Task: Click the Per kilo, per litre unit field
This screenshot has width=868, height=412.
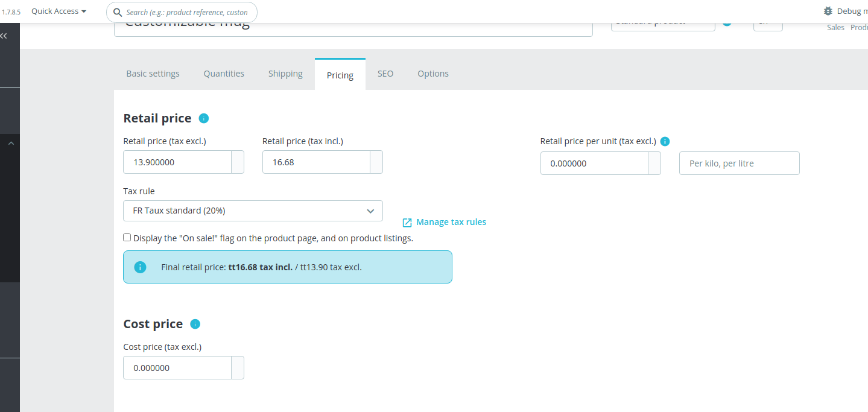Action: (x=739, y=163)
